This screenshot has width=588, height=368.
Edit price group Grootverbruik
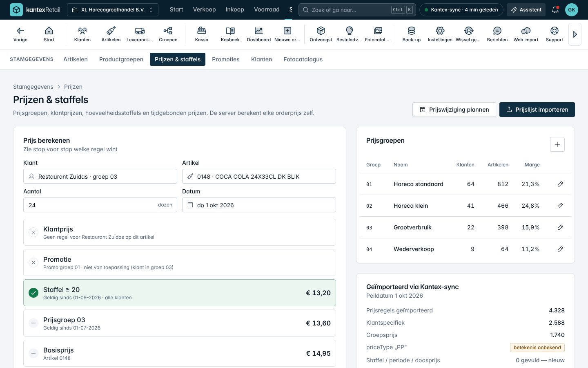560,227
